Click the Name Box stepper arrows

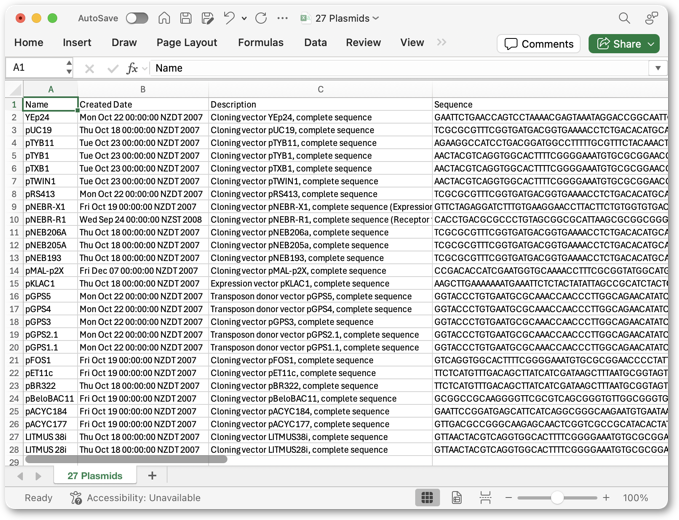tap(69, 68)
